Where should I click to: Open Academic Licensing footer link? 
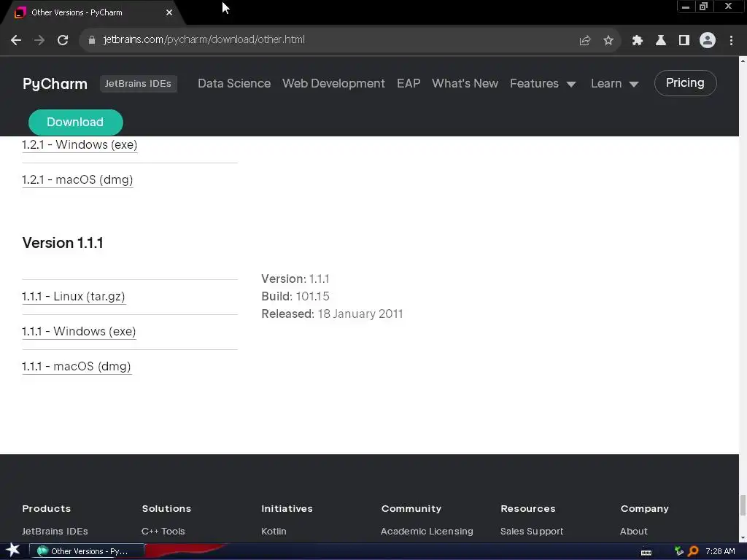point(427,531)
